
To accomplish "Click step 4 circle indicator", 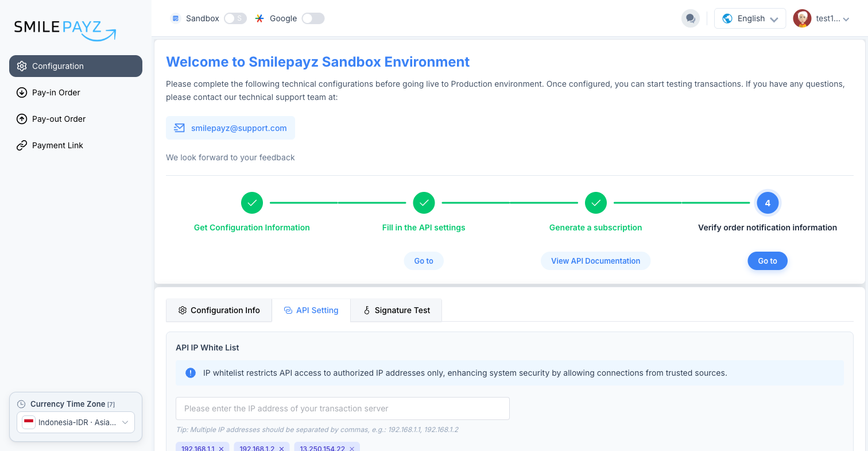I will (768, 203).
